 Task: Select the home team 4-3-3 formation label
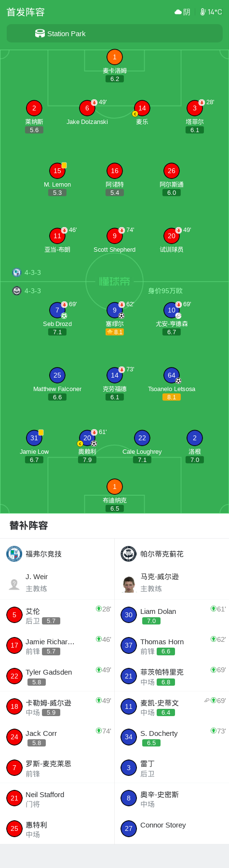coord(27,272)
